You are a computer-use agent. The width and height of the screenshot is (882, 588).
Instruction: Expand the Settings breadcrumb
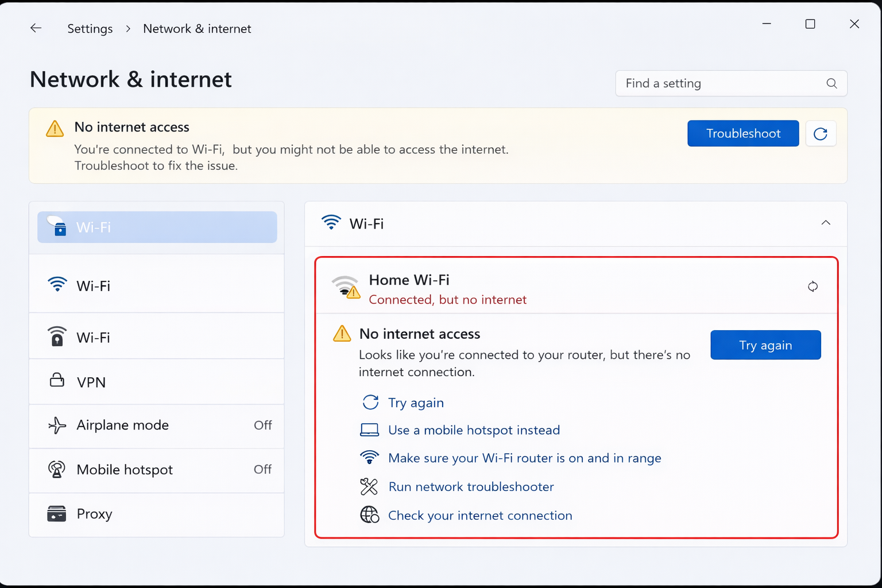(90, 28)
